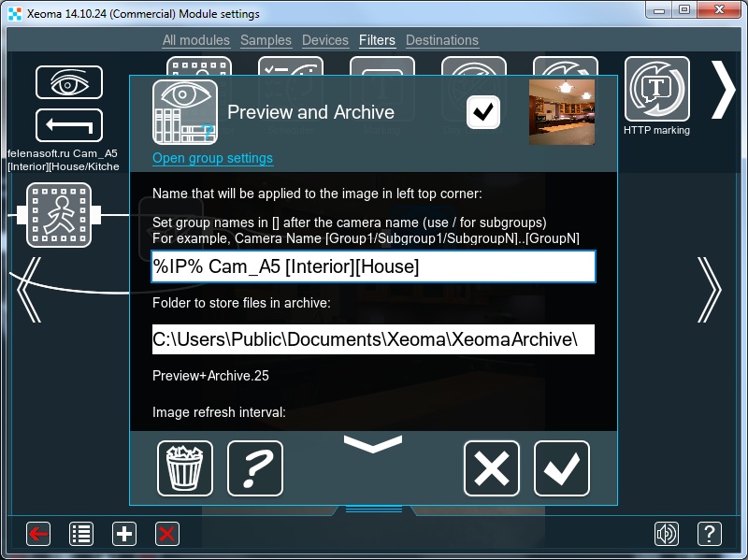Open the All modules tab

[196, 40]
